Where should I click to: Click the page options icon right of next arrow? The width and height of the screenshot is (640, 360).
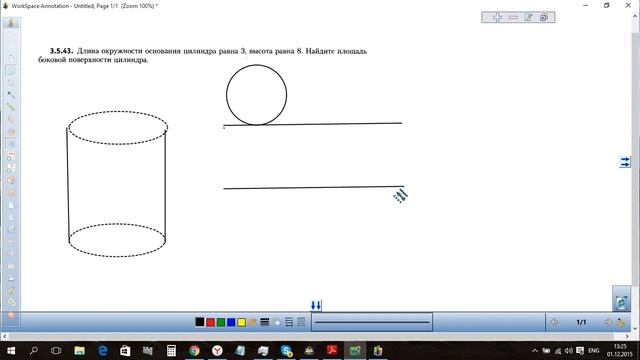621,322
